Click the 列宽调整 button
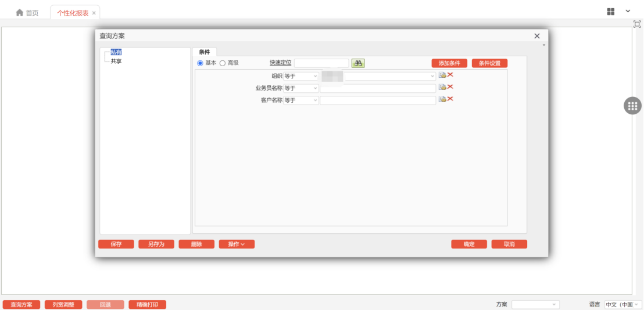This screenshot has width=644, height=310. click(x=63, y=305)
